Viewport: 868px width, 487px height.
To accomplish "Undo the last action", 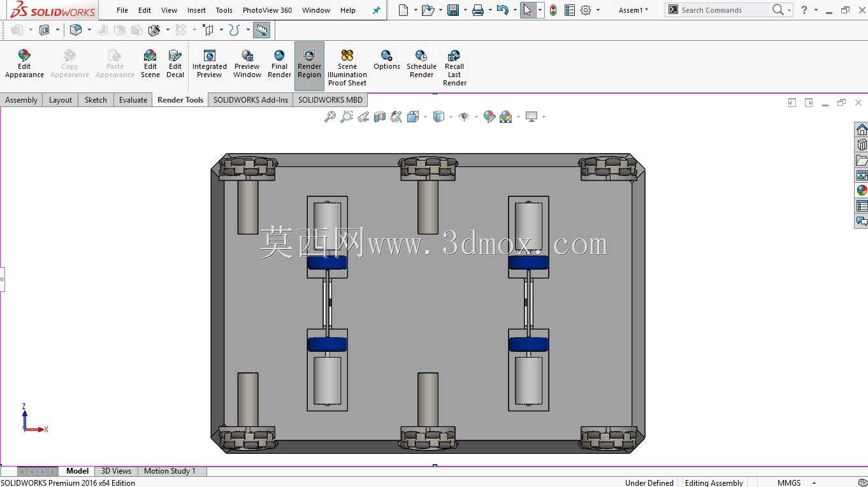I will [502, 10].
